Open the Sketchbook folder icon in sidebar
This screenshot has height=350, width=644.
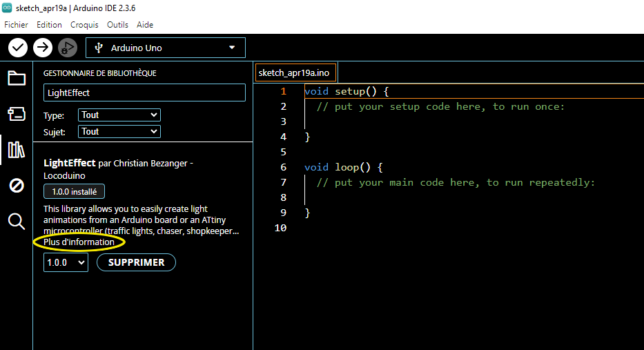click(x=17, y=78)
